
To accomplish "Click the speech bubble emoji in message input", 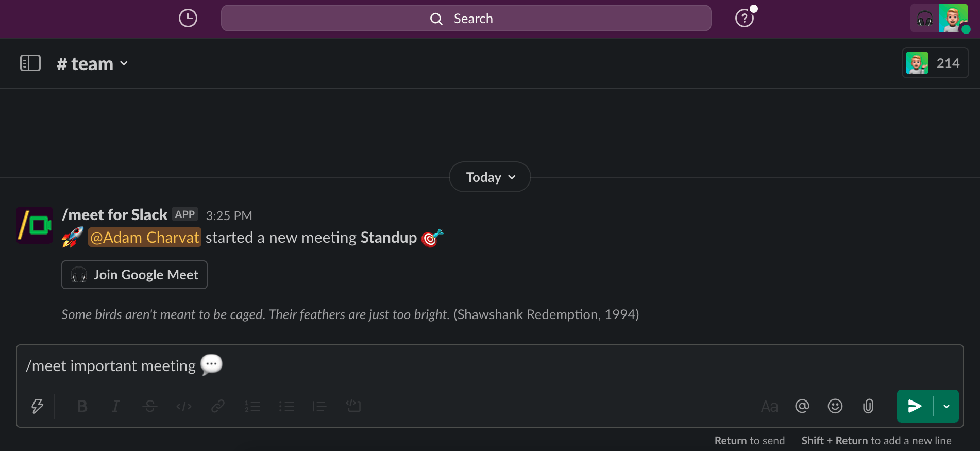I will tap(211, 365).
